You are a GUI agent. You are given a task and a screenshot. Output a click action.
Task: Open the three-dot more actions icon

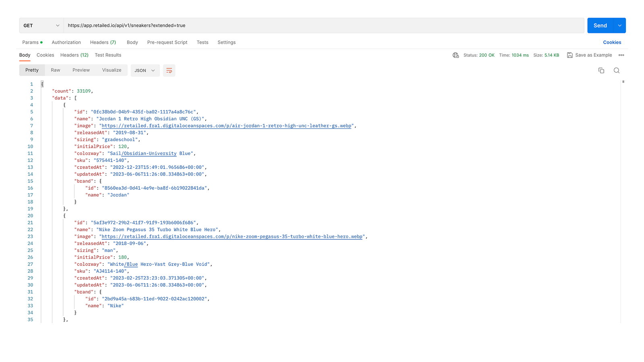(x=621, y=55)
